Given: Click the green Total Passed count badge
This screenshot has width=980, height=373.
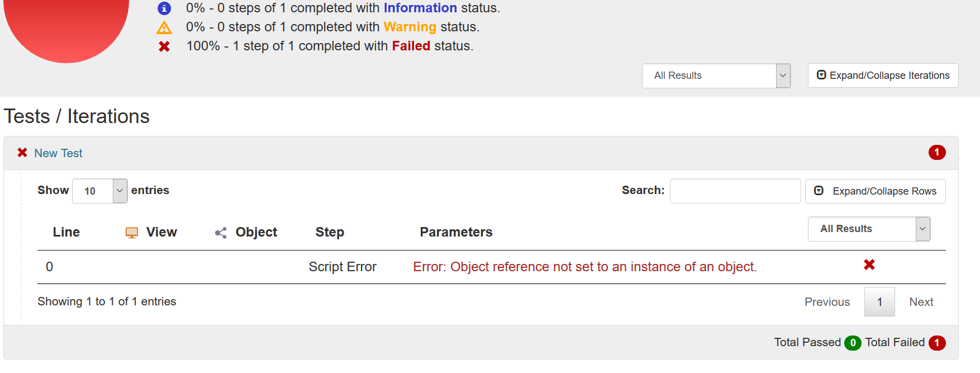Looking at the screenshot, I should pyautogui.click(x=853, y=343).
